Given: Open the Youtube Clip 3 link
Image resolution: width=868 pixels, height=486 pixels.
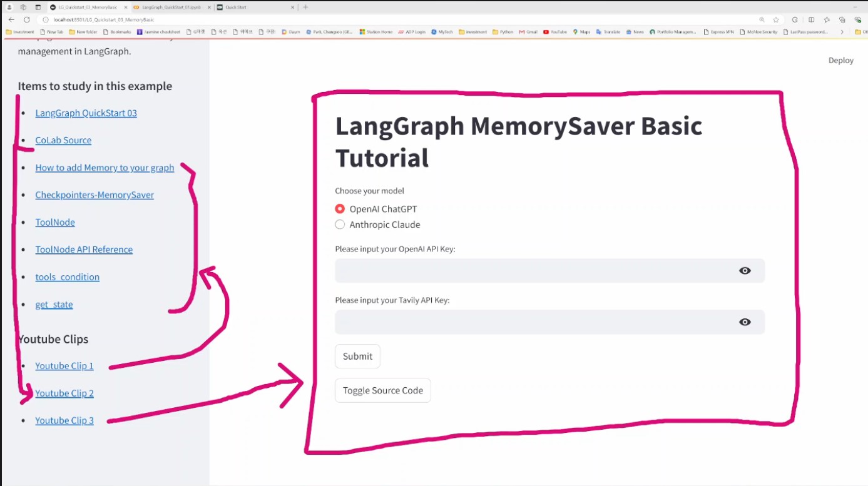Looking at the screenshot, I should click(x=64, y=420).
